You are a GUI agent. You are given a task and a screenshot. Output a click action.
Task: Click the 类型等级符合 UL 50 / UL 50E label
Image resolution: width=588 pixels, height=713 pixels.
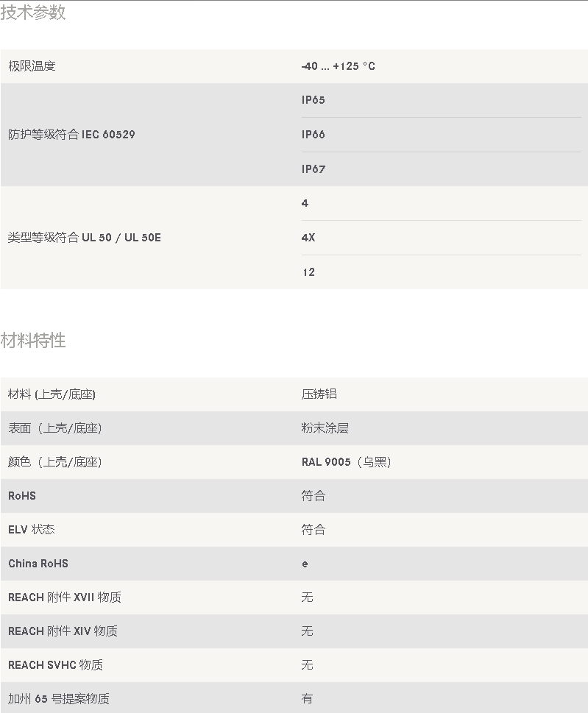(84, 238)
